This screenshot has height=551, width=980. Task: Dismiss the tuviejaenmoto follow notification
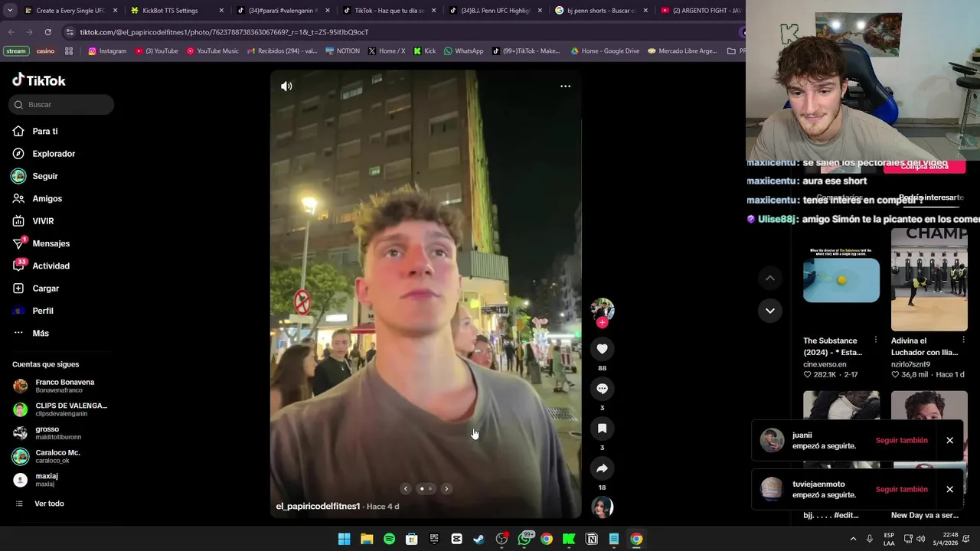click(x=949, y=490)
